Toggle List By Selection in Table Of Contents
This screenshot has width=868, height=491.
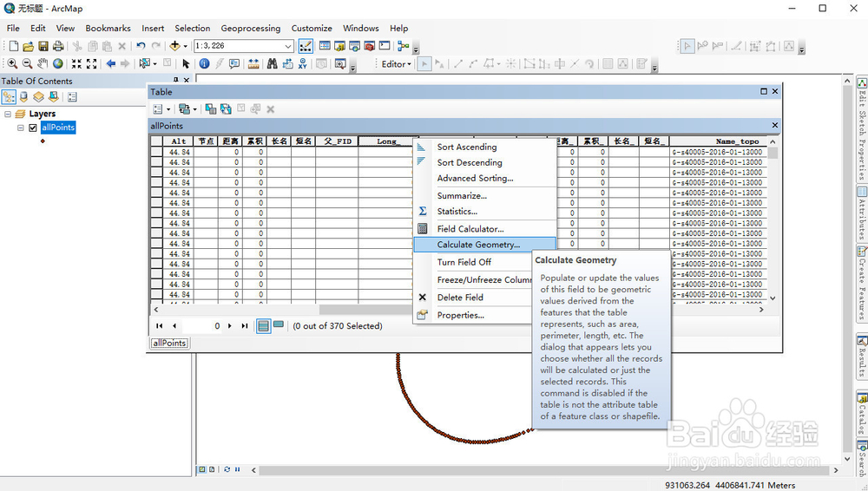[53, 97]
